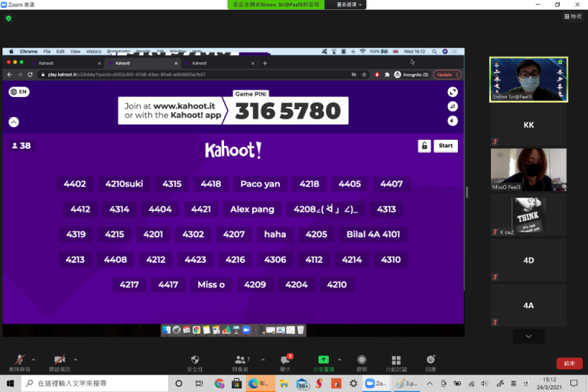Viewport: 588px width, 392px height.
Task: Switch Zoom view layout
Action: (573, 17)
